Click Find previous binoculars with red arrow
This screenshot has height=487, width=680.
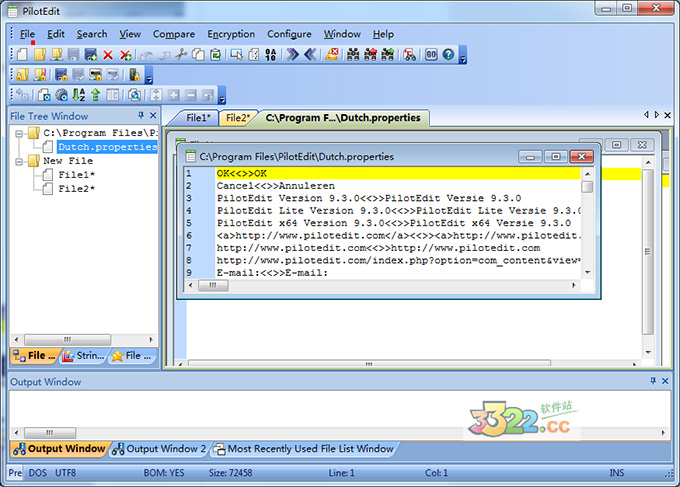pyautogui.click(x=370, y=55)
